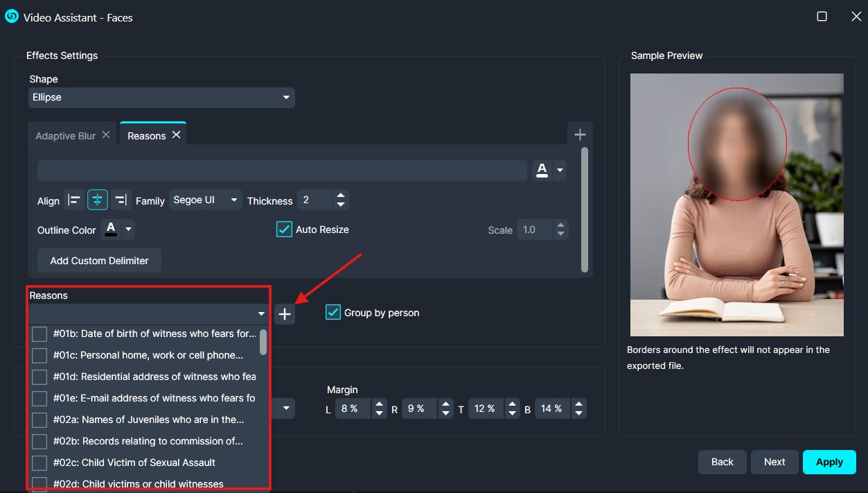This screenshot has height=493, width=868.
Task: Click the Outline Color letter A icon
Action: pos(110,230)
